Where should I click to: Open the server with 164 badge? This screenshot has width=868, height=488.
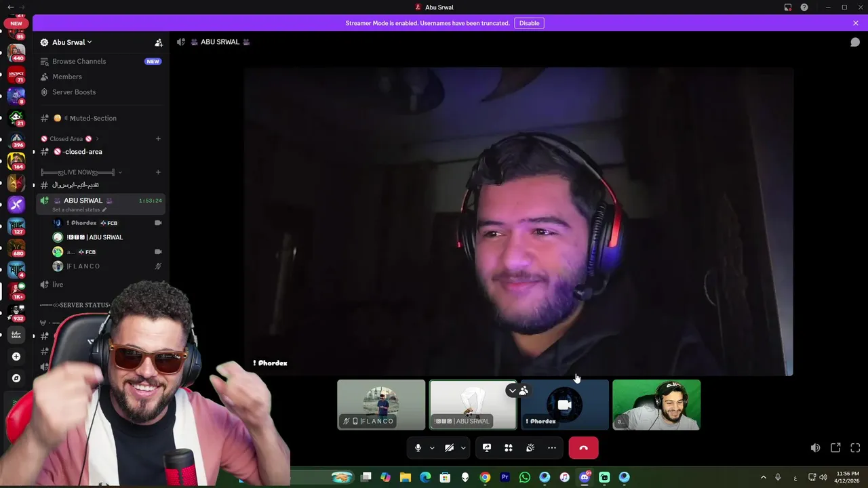point(16,161)
